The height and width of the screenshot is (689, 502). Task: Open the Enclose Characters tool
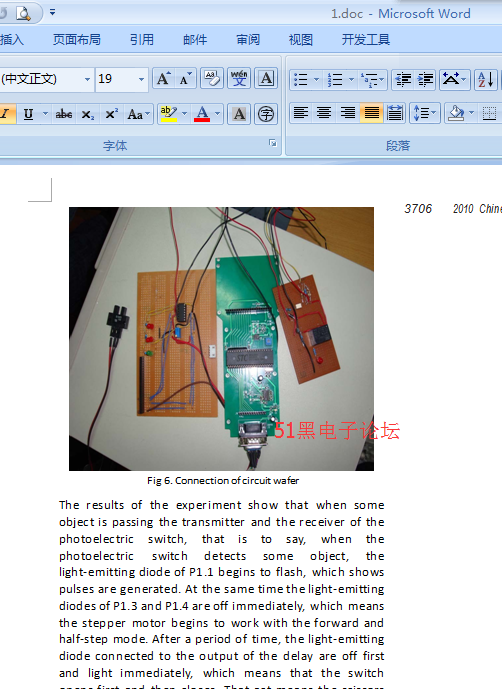[266, 114]
